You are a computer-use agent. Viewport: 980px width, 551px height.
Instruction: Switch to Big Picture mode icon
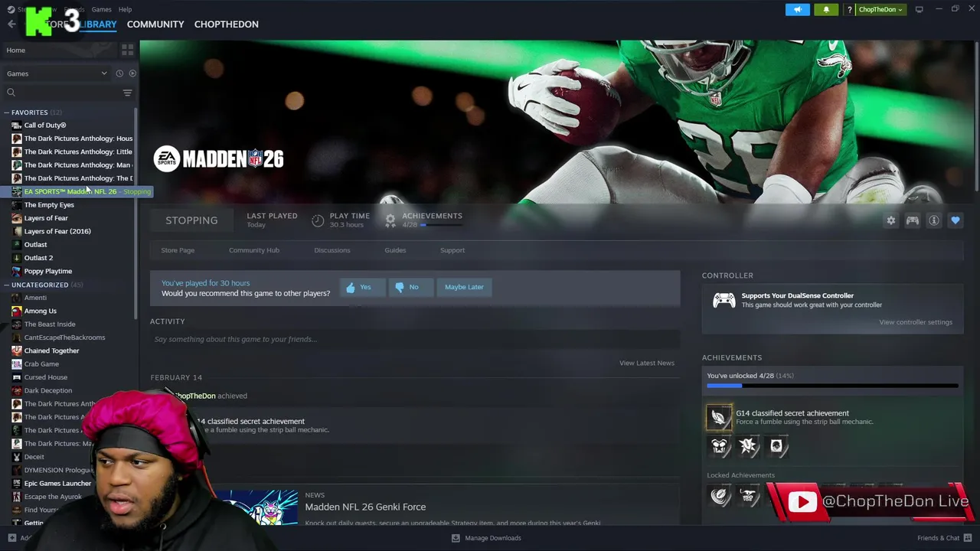pyautogui.click(x=919, y=9)
